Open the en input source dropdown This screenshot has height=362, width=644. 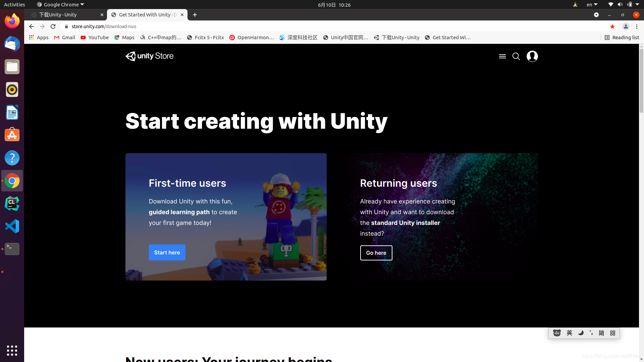[592, 5]
